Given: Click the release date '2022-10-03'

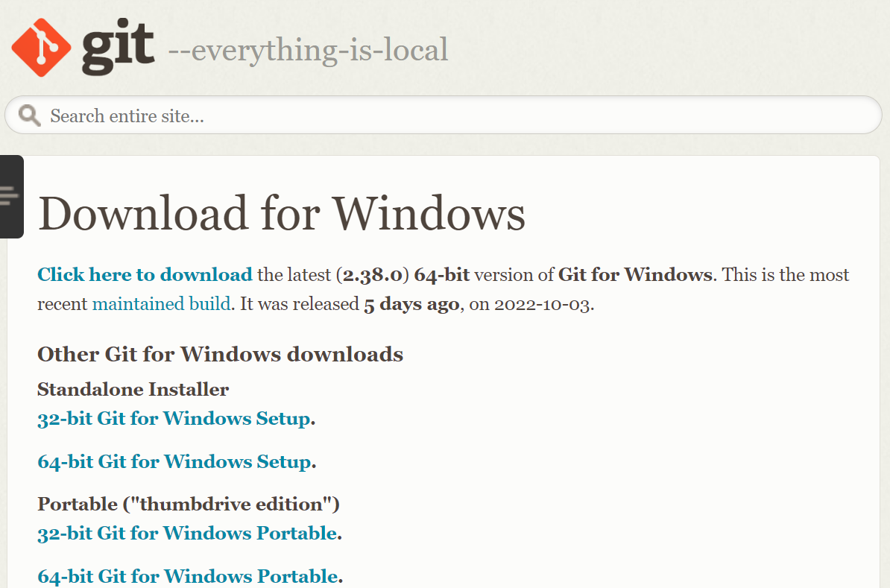Looking at the screenshot, I should (542, 304).
